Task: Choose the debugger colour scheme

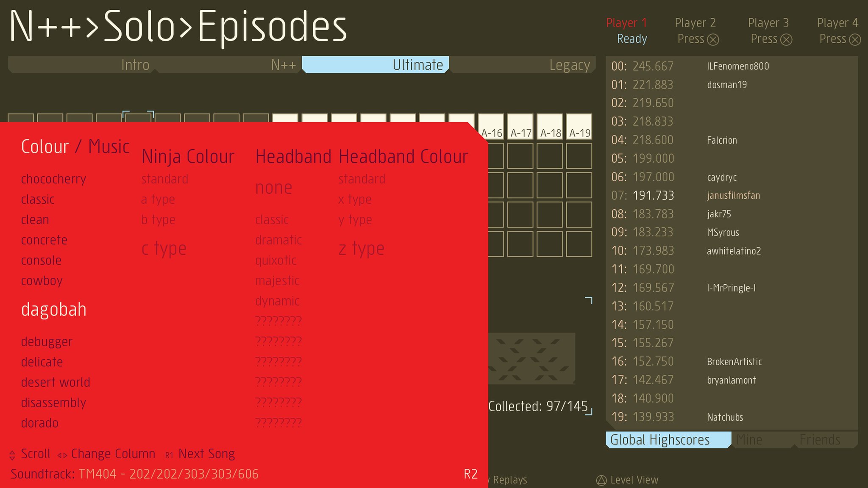Action: tap(47, 342)
